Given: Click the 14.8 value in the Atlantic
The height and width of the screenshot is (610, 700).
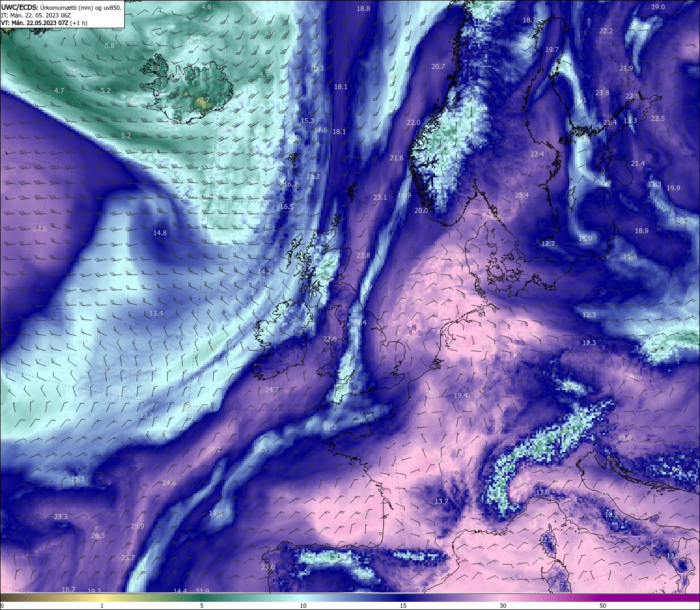Looking at the screenshot, I should coord(160,233).
